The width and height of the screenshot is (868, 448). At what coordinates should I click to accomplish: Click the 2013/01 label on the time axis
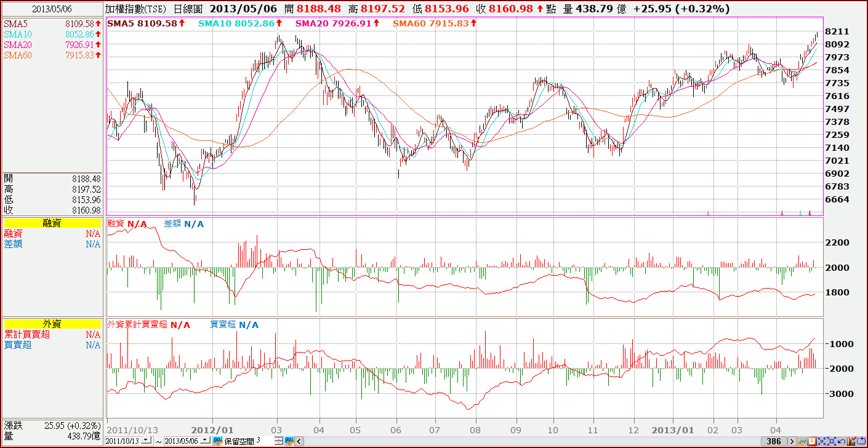[x=673, y=429]
